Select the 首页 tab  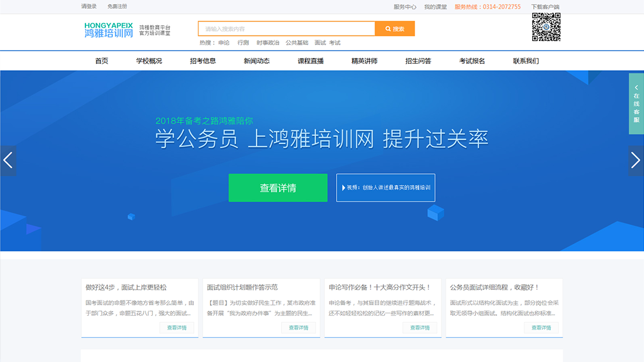101,60
